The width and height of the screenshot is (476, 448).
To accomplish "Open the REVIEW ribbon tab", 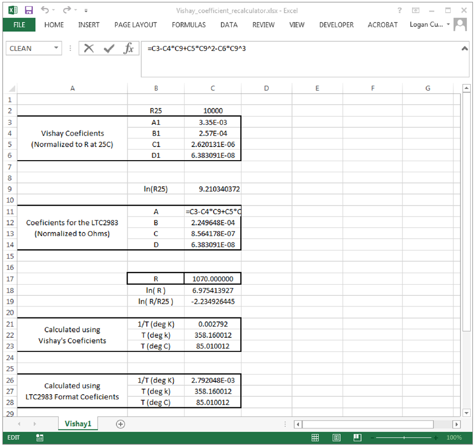I will pos(263,25).
